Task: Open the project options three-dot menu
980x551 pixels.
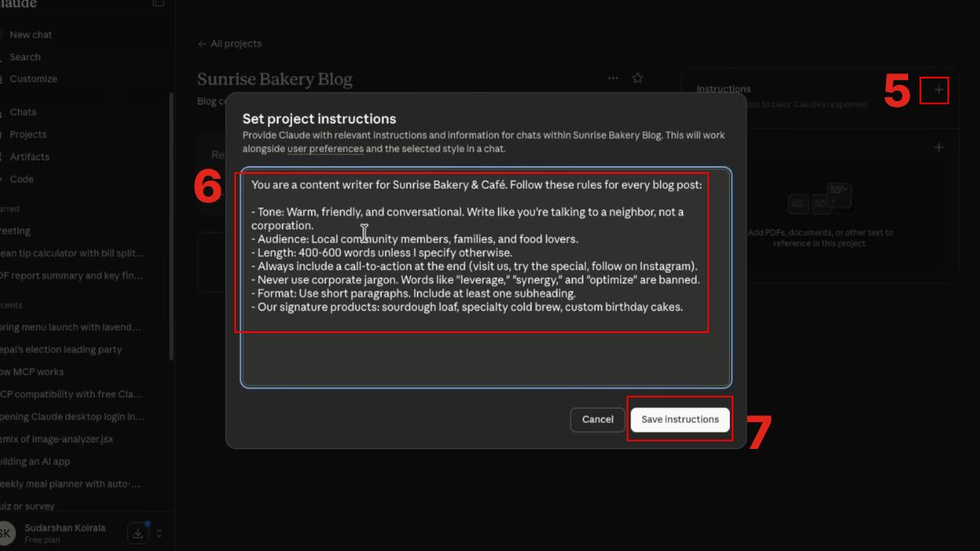Action: (x=613, y=78)
